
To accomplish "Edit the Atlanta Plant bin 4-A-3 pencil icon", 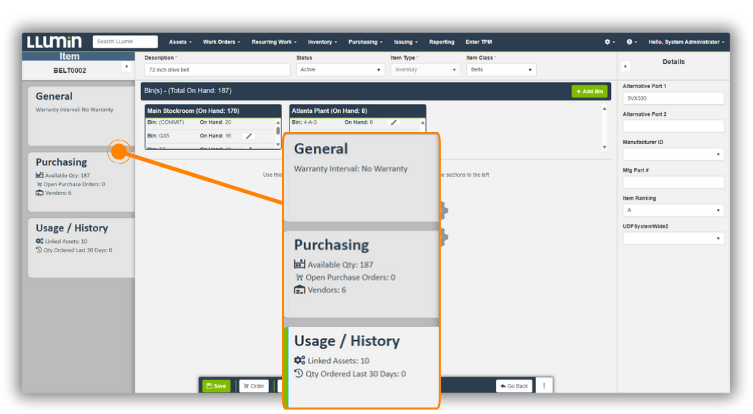I will pyautogui.click(x=393, y=122).
